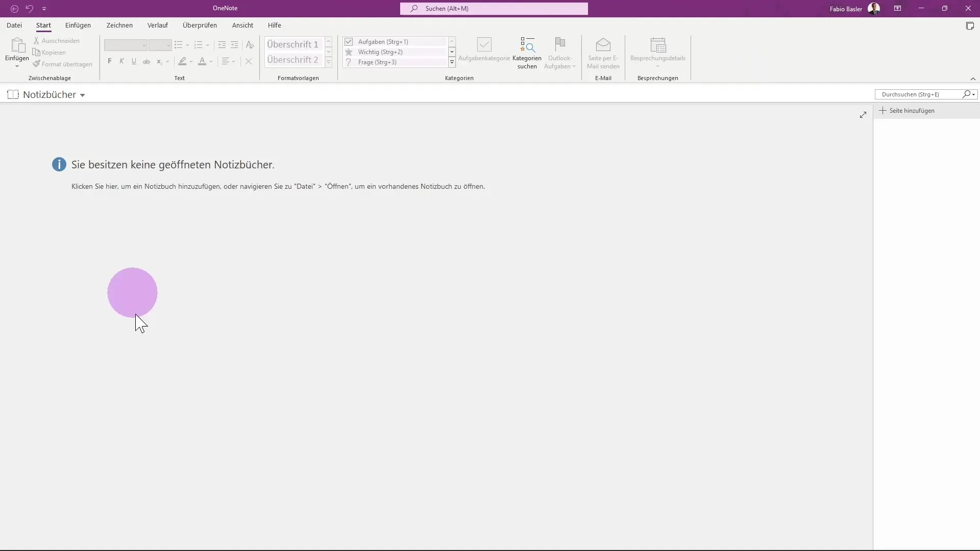This screenshot has width=980, height=551.
Task: Toggle italic (K) formatting
Action: pos(121,61)
